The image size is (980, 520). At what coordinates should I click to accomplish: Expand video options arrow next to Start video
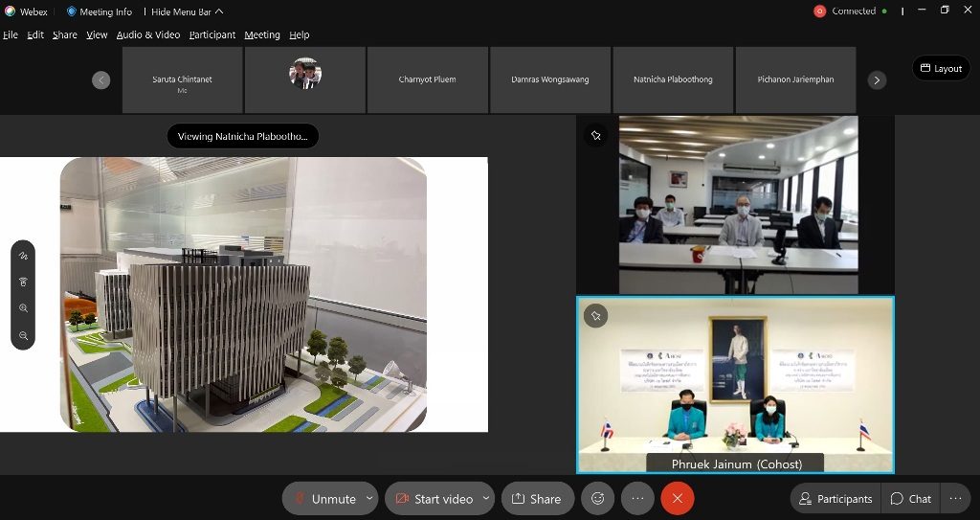point(485,499)
